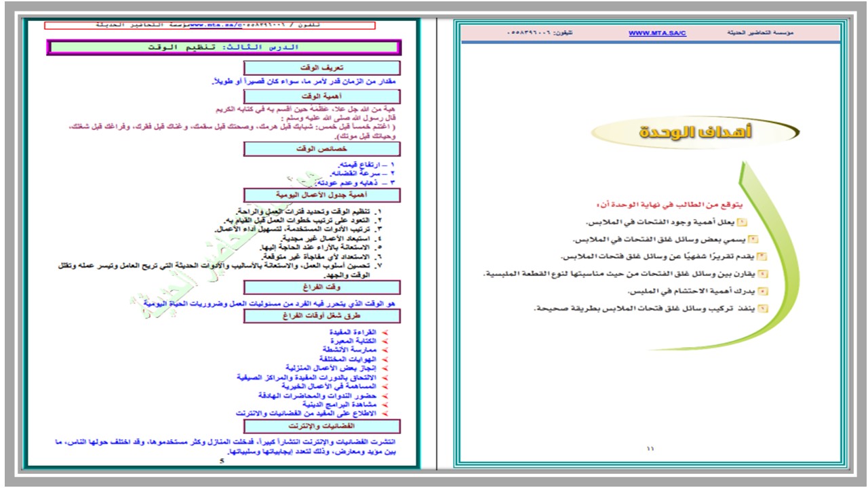Click the 'خصائص الوقت' heading box
This screenshot has height=488, width=868.
point(322,148)
